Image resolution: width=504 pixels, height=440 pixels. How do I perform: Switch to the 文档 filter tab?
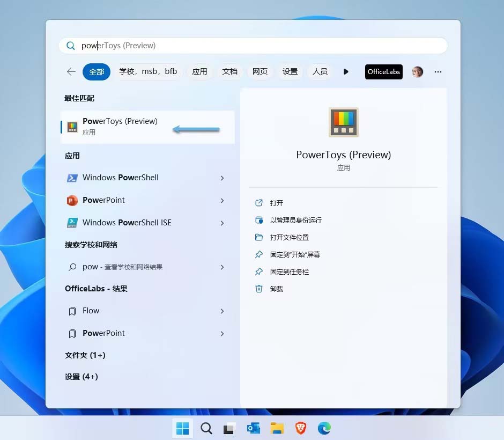(x=230, y=71)
